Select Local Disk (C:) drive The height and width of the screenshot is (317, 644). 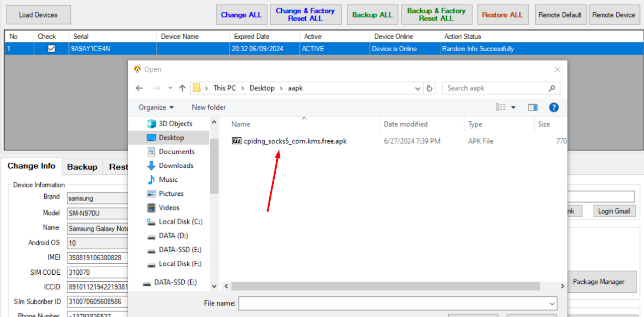tap(180, 222)
